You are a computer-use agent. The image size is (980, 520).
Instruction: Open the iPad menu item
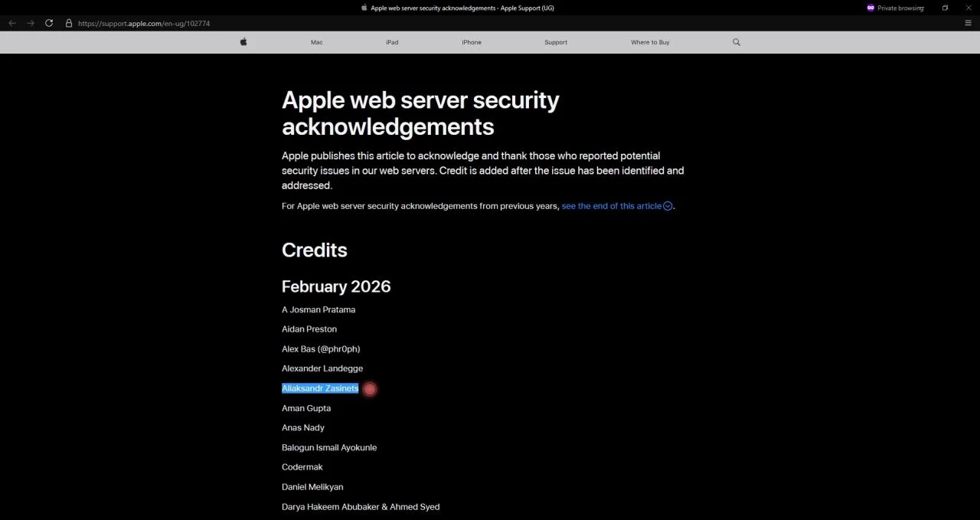[x=392, y=42]
